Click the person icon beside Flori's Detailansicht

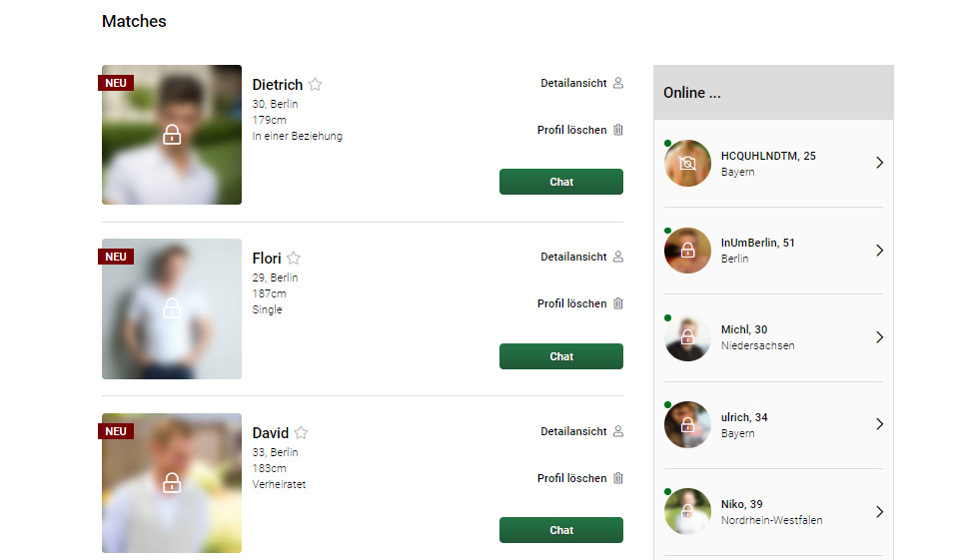point(617,257)
